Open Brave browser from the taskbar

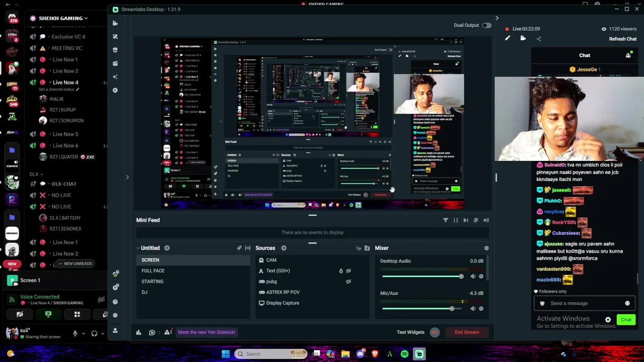(x=375, y=354)
